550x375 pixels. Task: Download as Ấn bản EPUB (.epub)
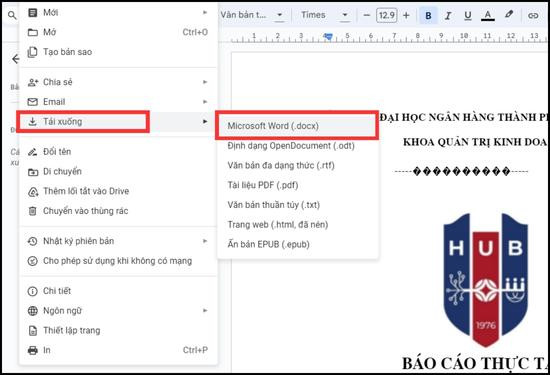297,244
